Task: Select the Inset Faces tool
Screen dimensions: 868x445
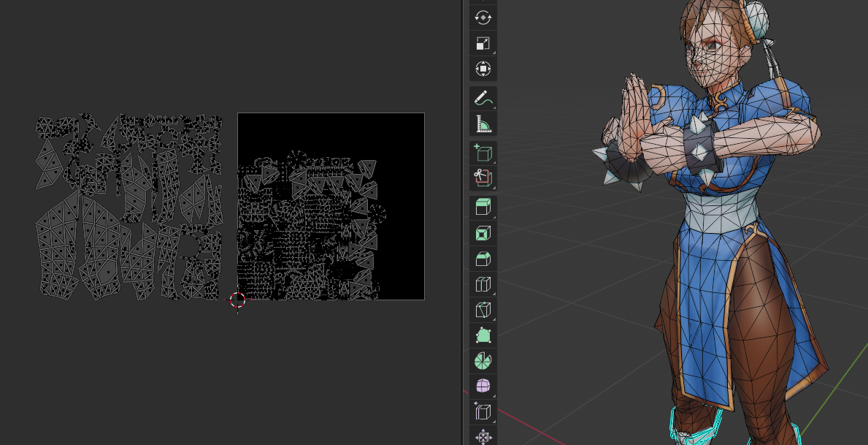Action: pos(483,233)
